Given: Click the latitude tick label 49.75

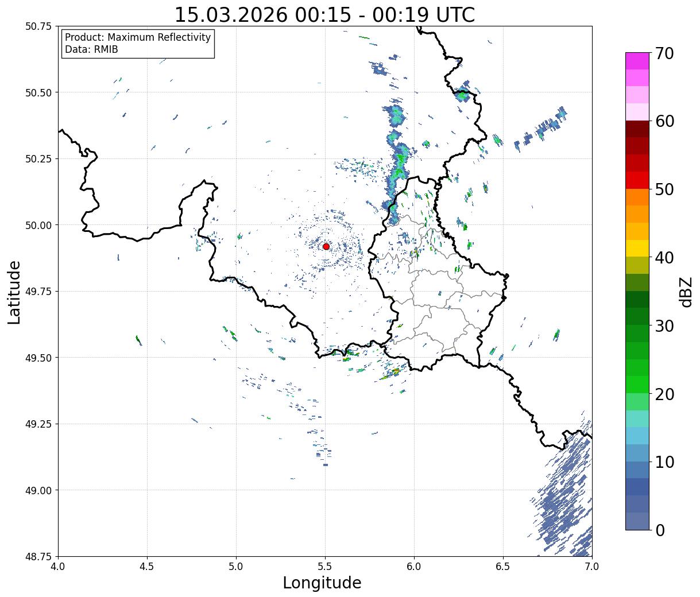Looking at the screenshot, I should [38, 292].
